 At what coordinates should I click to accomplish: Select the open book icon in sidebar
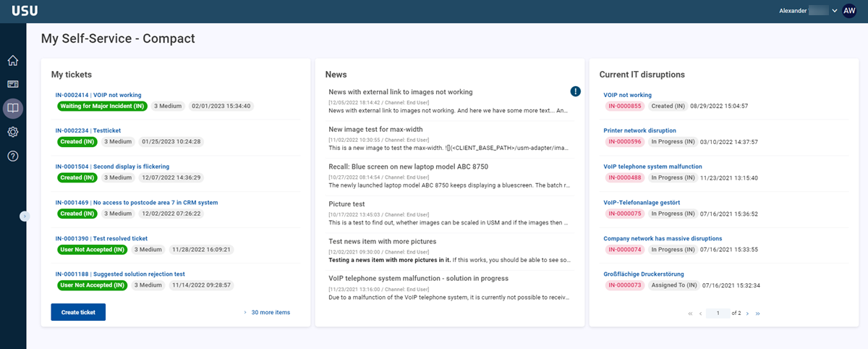click(13, 109)
